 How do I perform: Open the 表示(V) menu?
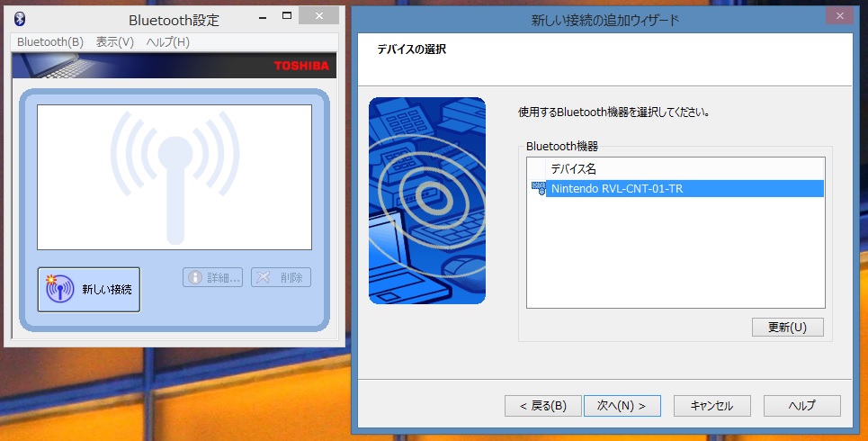(x=115, y=42)
